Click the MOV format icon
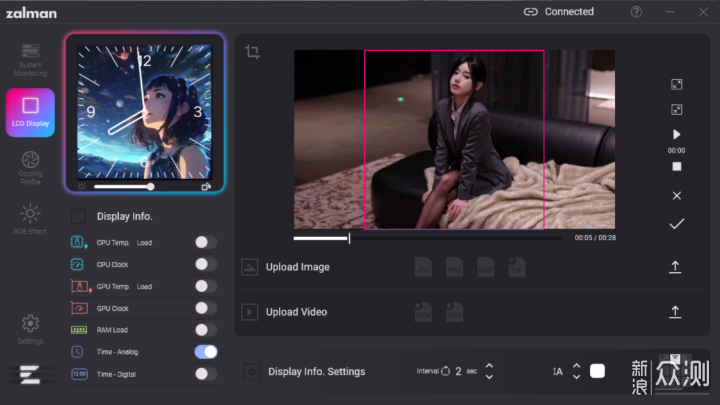720x405 pixels. 454,312
